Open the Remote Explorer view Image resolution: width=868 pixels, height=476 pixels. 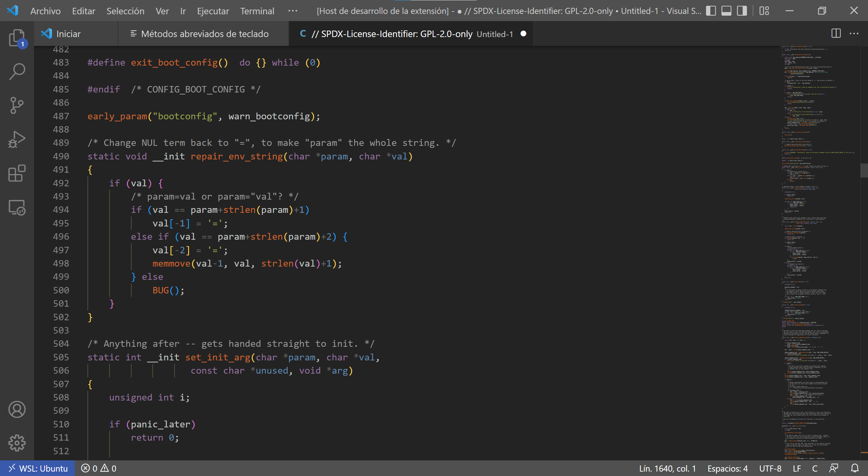pos(17,207)
